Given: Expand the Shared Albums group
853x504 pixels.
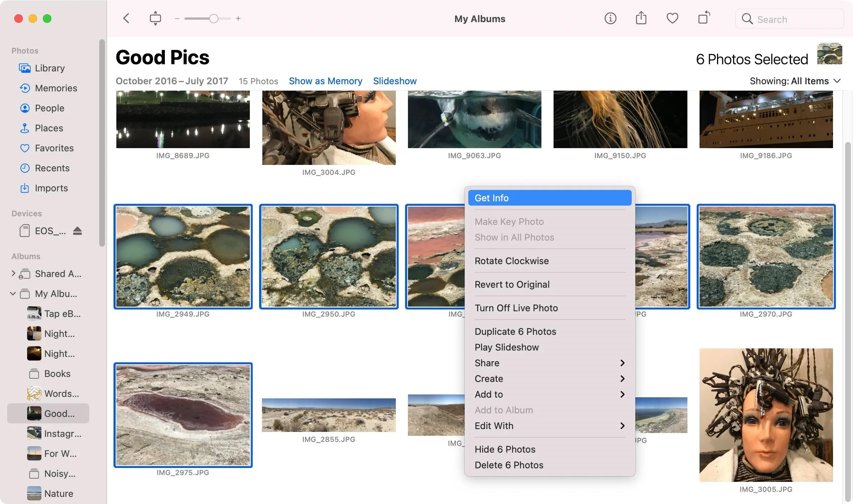Looking at the screenshot, I should pos(13,274).
